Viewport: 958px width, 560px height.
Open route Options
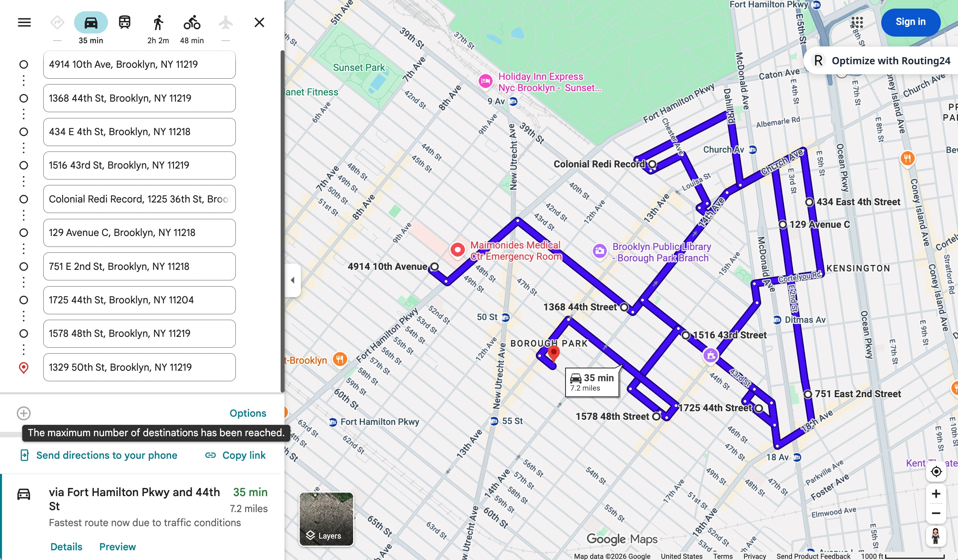tap(248, 413)
